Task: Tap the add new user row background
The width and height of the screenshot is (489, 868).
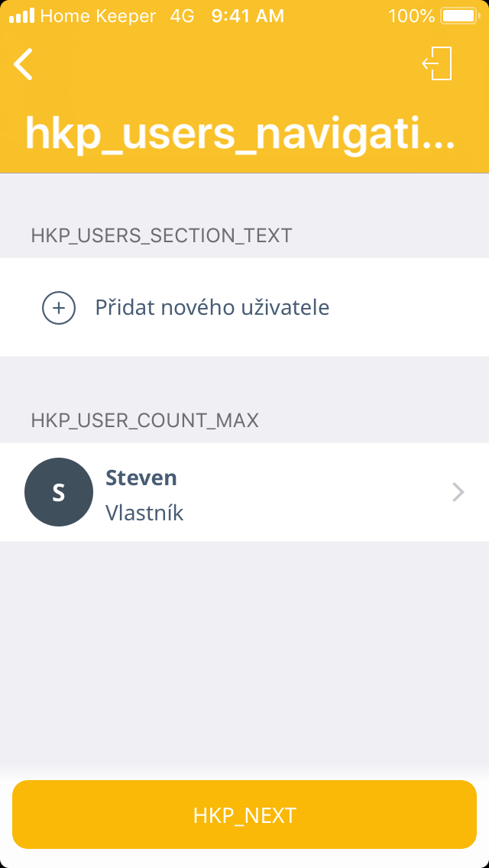Action: point(405,308)
